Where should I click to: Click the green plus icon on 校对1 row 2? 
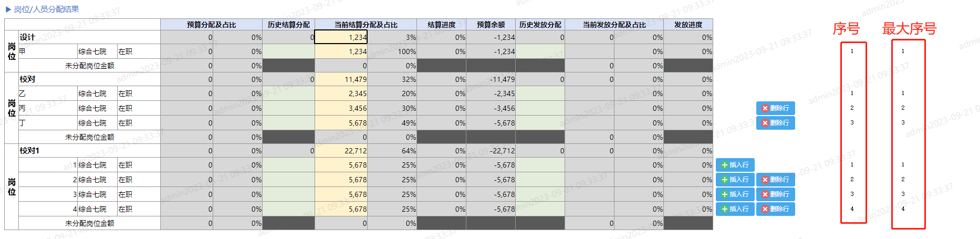[x=725, y=180]
